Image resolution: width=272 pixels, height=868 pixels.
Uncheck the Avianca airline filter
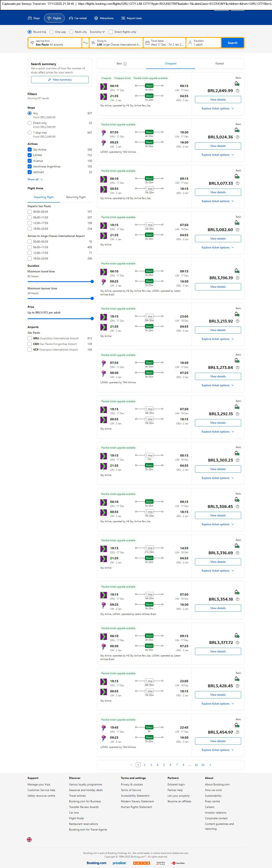pos(30,161)
